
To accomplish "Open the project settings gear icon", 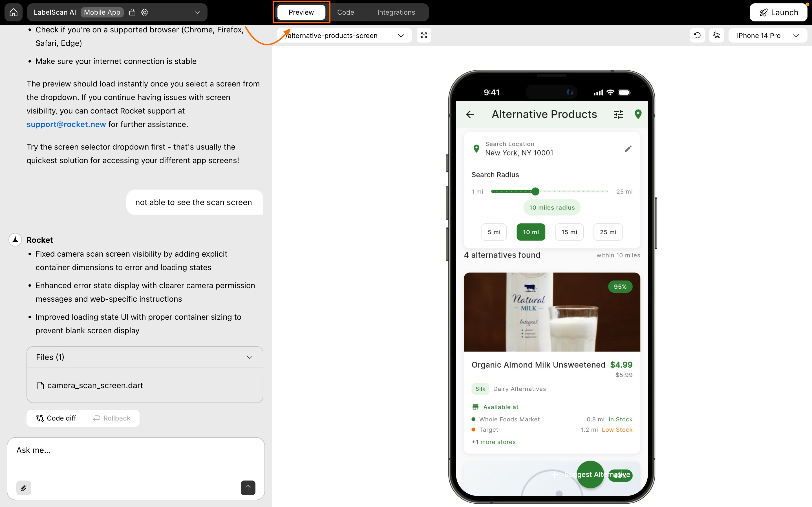I will click(144, 12).
